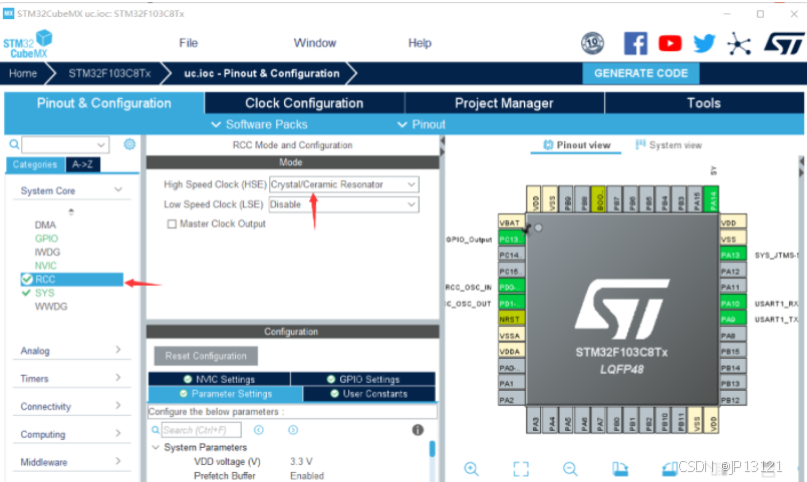Select the VBAT pin

coord(511,223)
